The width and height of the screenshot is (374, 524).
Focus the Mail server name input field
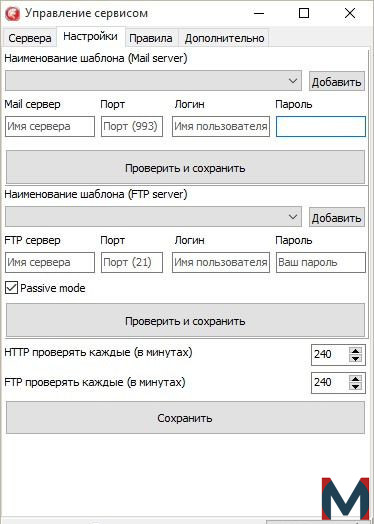pos(50,126)
